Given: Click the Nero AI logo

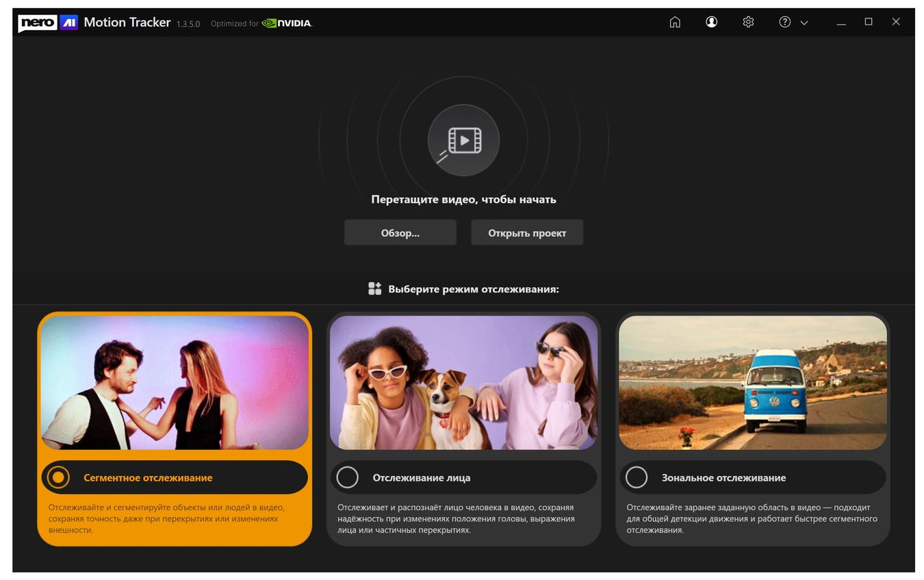Looking at the screenshot, I should [x=47, y=23].
